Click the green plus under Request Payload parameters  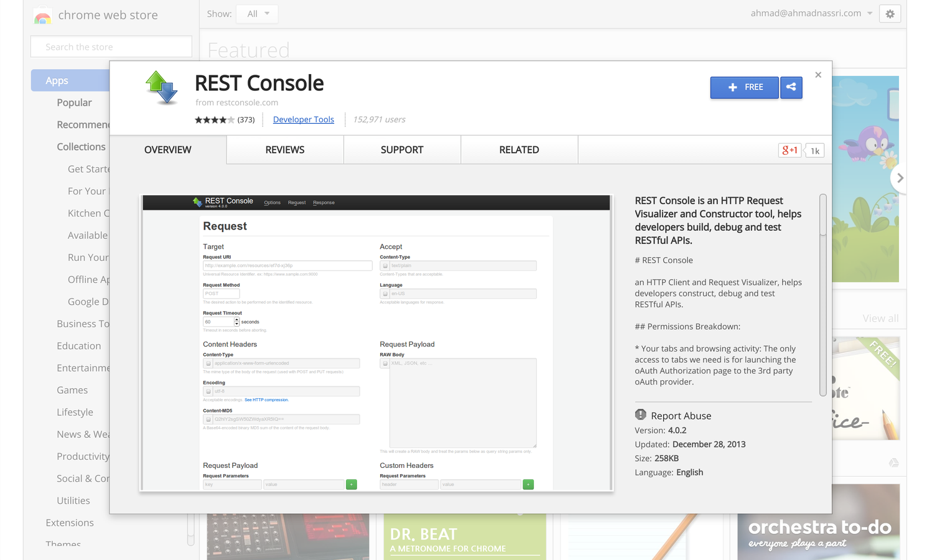coord(352,484)
